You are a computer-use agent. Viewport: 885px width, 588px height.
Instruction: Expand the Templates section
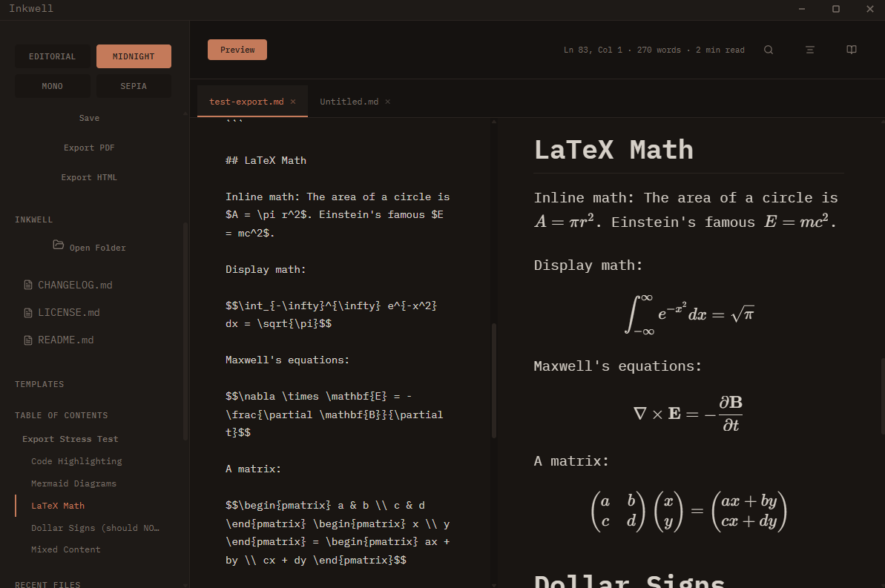39,384
